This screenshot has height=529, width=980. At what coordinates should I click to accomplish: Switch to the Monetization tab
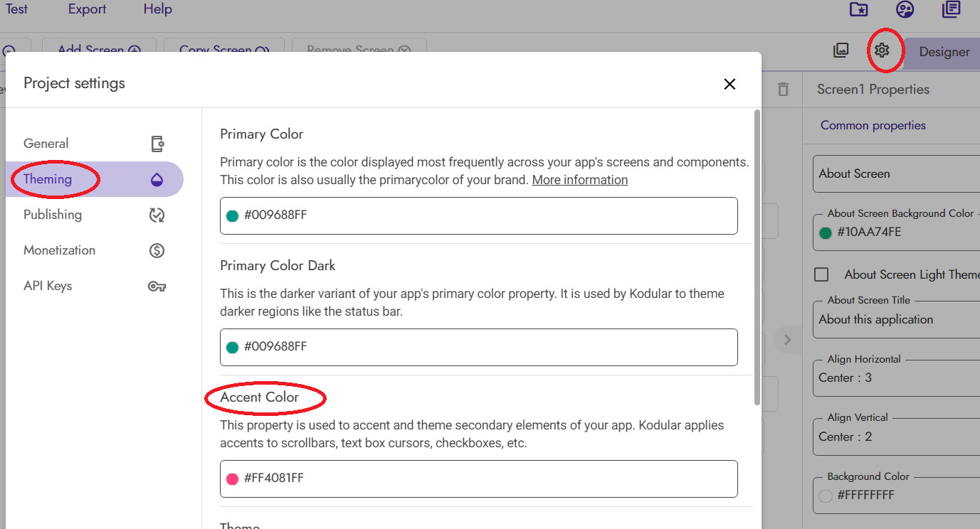click(x=95, y=250)
